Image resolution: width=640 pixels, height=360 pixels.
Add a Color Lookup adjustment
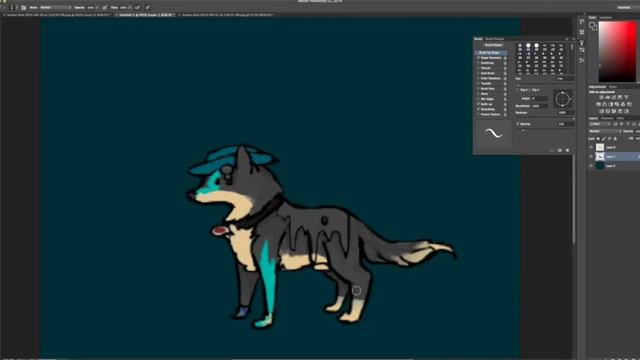(x=629, y=104)
